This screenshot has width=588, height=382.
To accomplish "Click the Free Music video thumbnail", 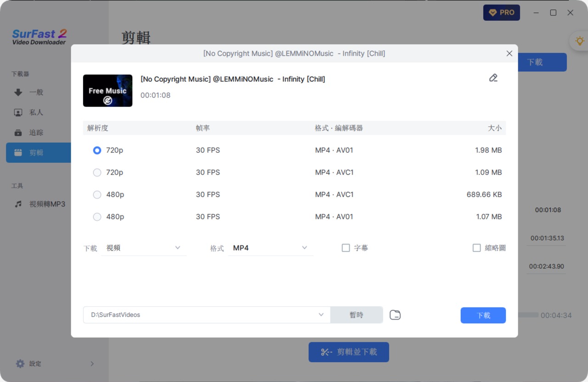I will click(x=107, y=91).
